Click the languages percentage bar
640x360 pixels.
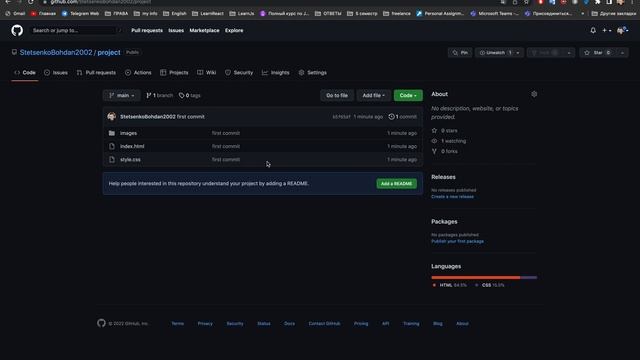[484, 278]
